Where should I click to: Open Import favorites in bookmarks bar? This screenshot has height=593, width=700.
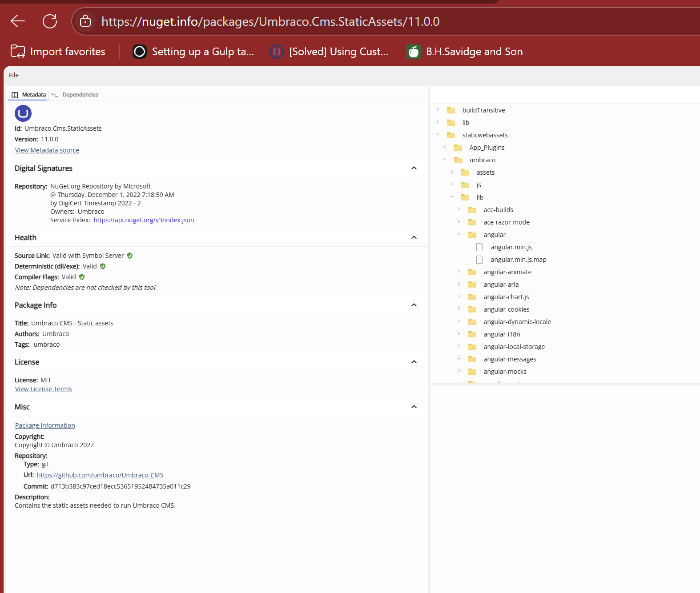(58, 52)
